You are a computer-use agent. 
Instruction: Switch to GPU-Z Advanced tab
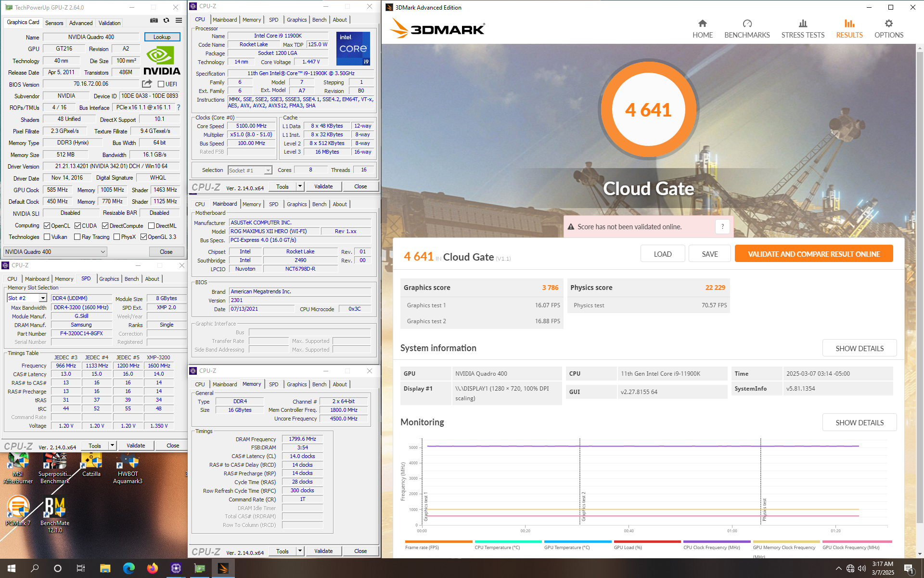pos(81,23)
